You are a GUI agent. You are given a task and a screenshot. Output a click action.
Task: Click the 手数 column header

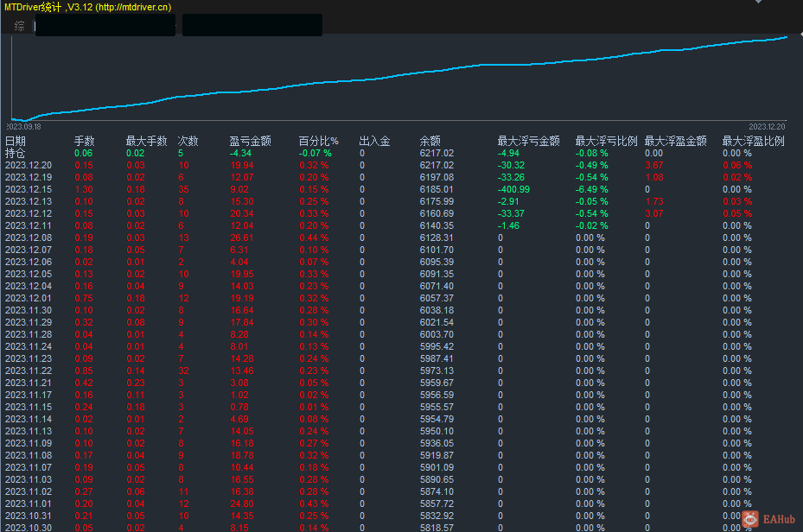[84, 141]
